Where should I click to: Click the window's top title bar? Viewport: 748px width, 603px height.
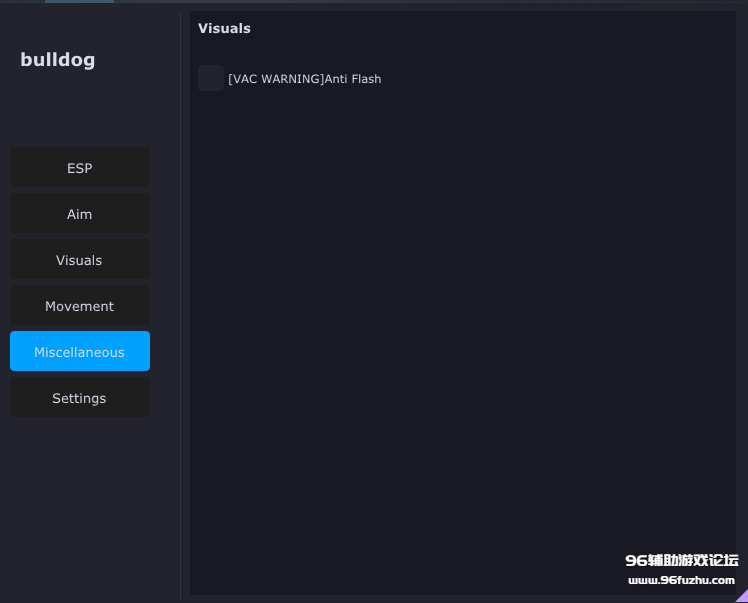click(400, 4)
